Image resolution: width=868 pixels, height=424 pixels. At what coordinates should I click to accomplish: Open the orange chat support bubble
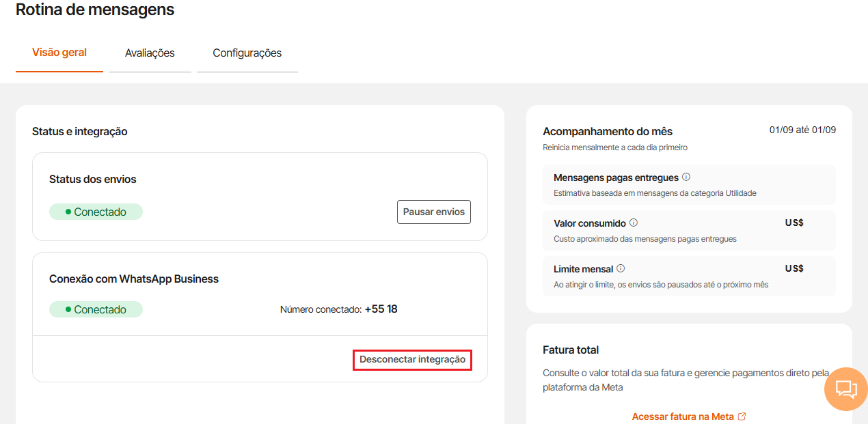[846, 389]
